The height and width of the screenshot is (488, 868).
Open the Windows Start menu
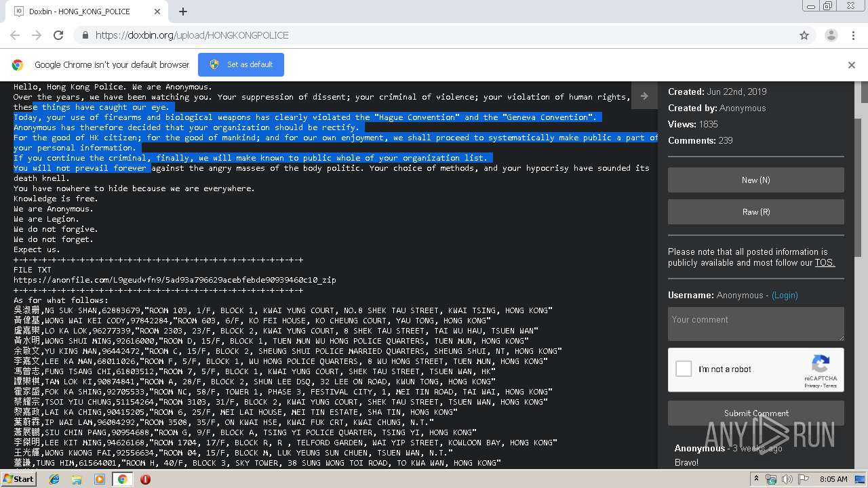coord(19,479)
